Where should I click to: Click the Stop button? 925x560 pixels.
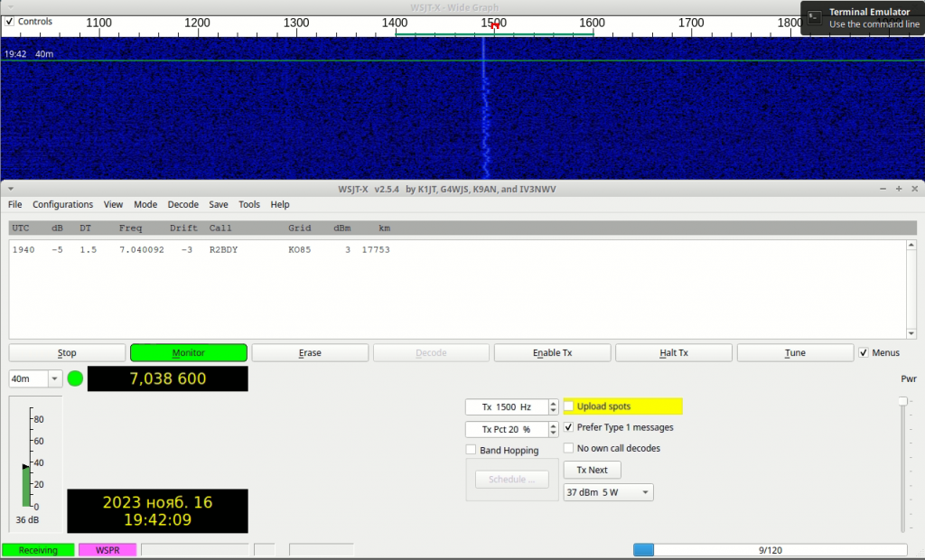pyautogui.click(x=67, y=353)
